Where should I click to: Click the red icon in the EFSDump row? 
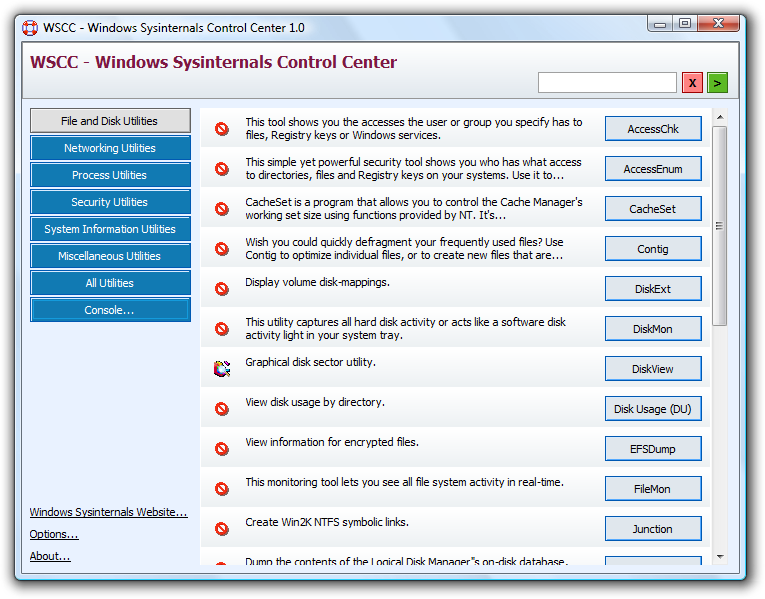(x=222, y=449)
